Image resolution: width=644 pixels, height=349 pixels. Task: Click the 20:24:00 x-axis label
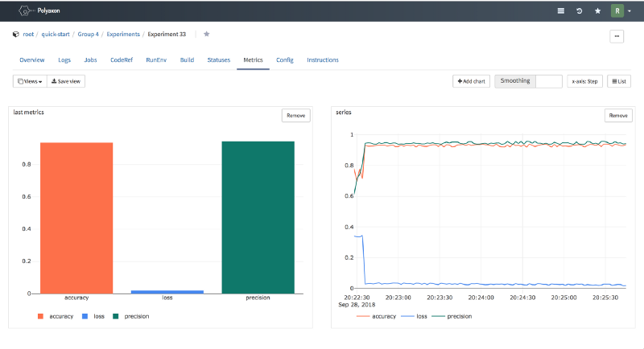coord(481,298)
